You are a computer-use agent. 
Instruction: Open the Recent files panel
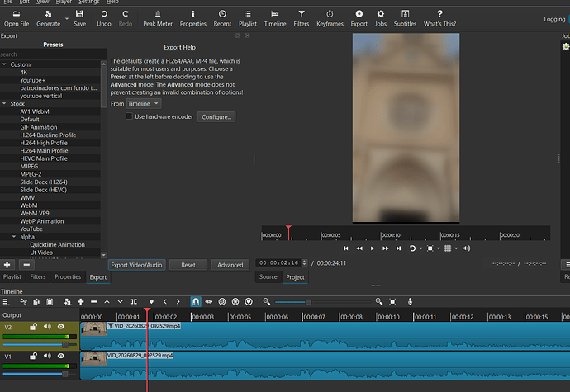[x=222, y=18]
